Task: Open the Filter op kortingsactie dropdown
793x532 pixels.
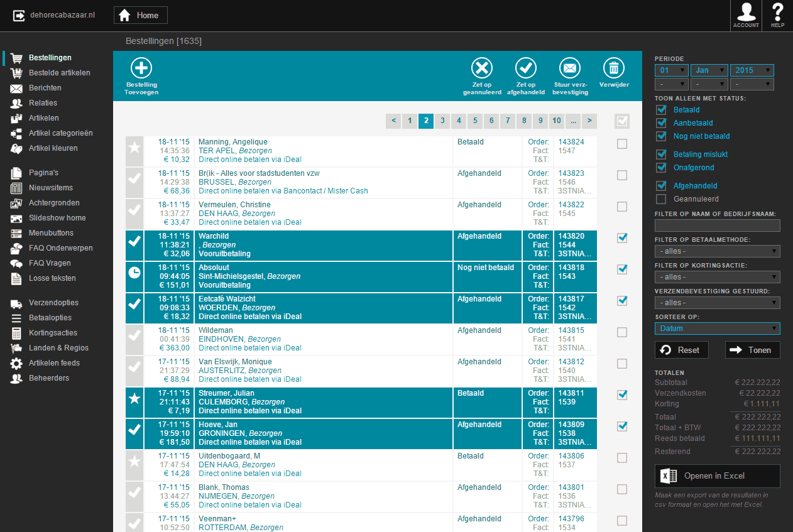Action: pos(718,277)
